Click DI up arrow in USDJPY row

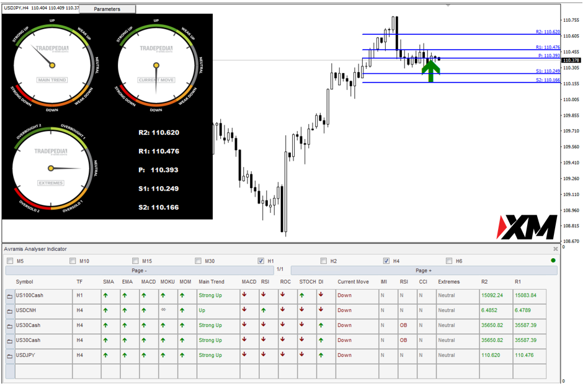(x=321, y=355)
